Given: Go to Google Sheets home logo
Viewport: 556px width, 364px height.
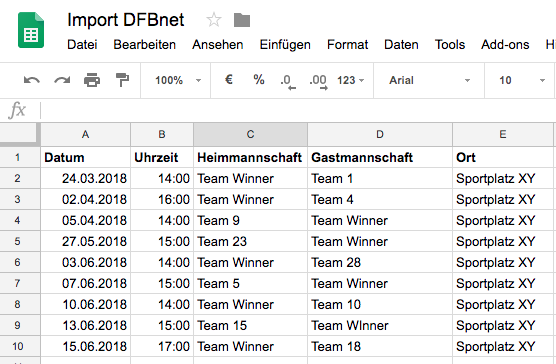Looking at the screenshot, I should point(31,30).
